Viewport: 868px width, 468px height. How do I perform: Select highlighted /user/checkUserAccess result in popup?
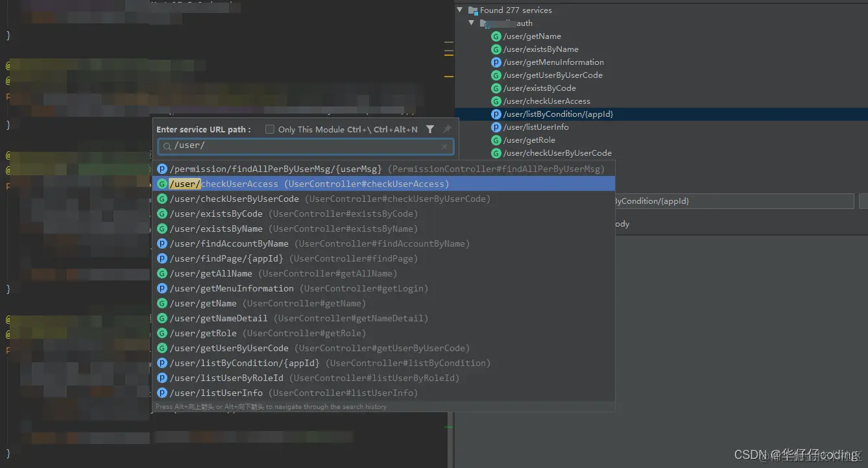(x=383, y=184)
